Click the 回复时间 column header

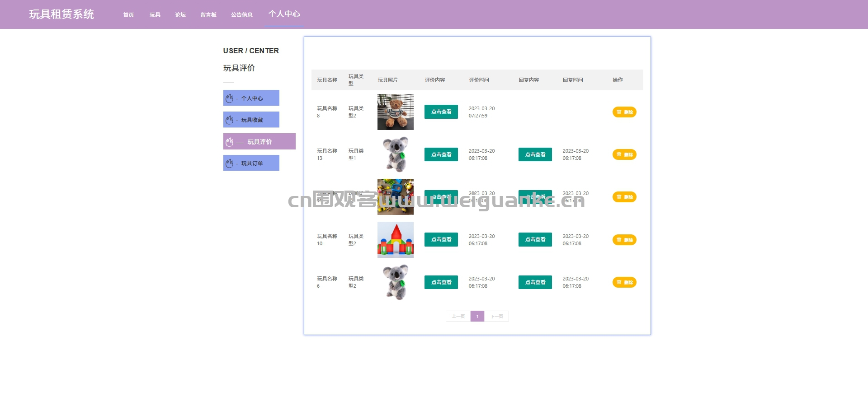coord(573,80)
